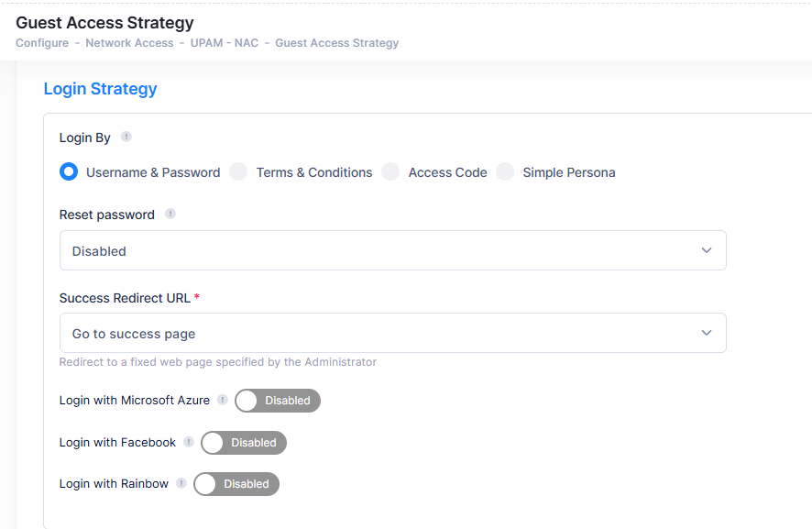Click the info icon next to Reset password
812x529 pixels.
pos(170,214)
